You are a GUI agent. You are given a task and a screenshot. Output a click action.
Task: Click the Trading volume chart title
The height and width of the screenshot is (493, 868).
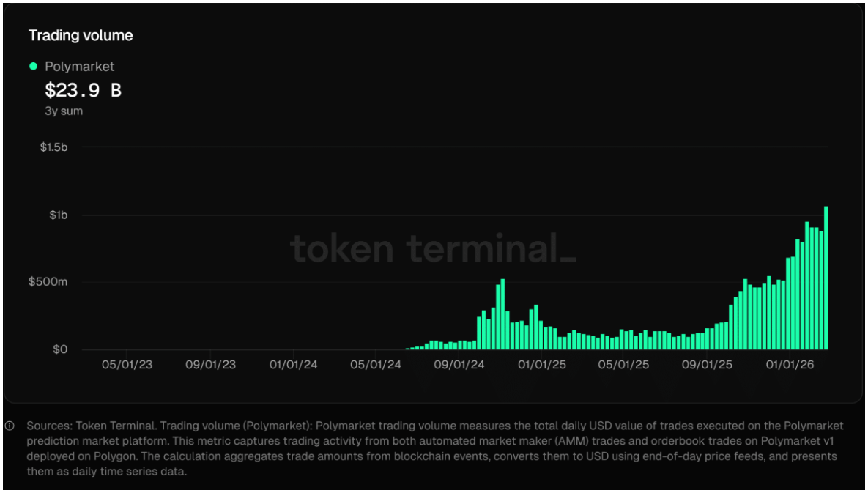point(81,35)
